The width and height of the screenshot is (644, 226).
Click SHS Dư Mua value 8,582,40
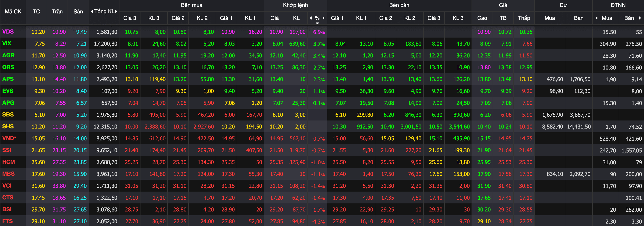(553, 127)
